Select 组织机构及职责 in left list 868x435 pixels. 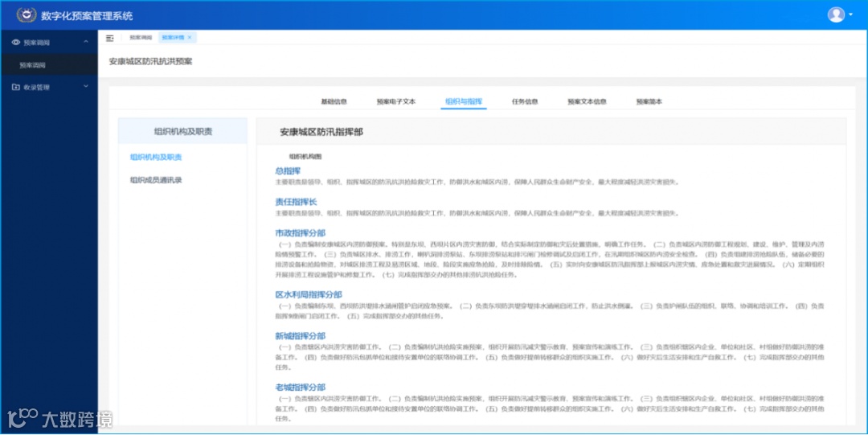pos(156,158)
